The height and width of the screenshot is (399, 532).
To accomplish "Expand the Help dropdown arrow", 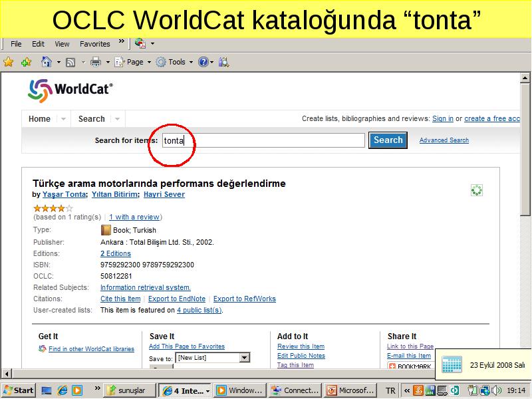I will [212, 62].
